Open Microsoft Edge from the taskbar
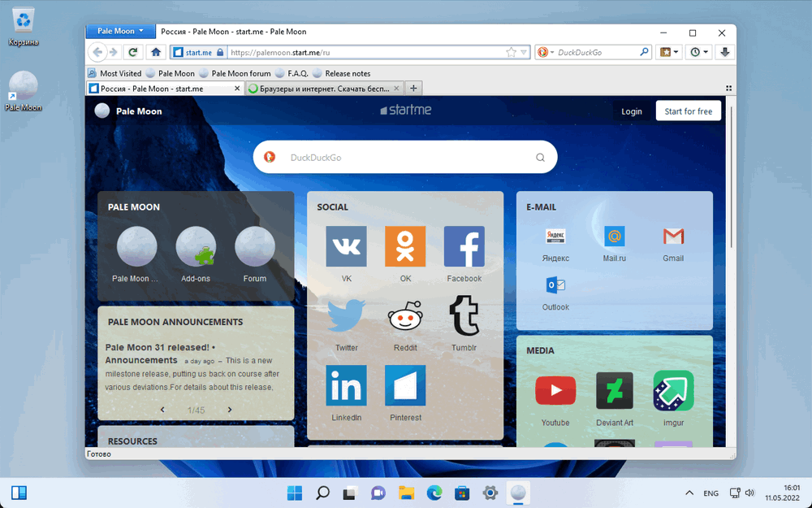812x508 pixels. tap(434, 493)
